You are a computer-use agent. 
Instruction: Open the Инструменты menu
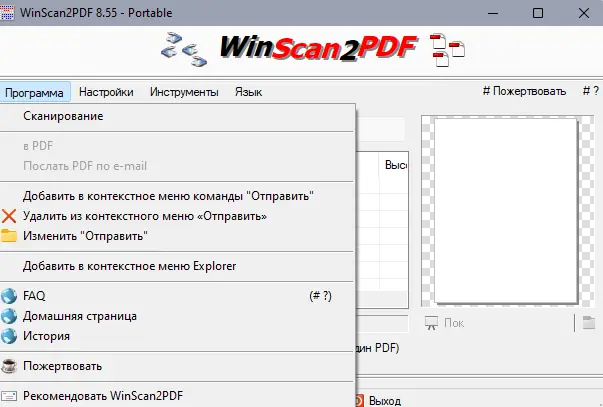click(x=184, y=92)
